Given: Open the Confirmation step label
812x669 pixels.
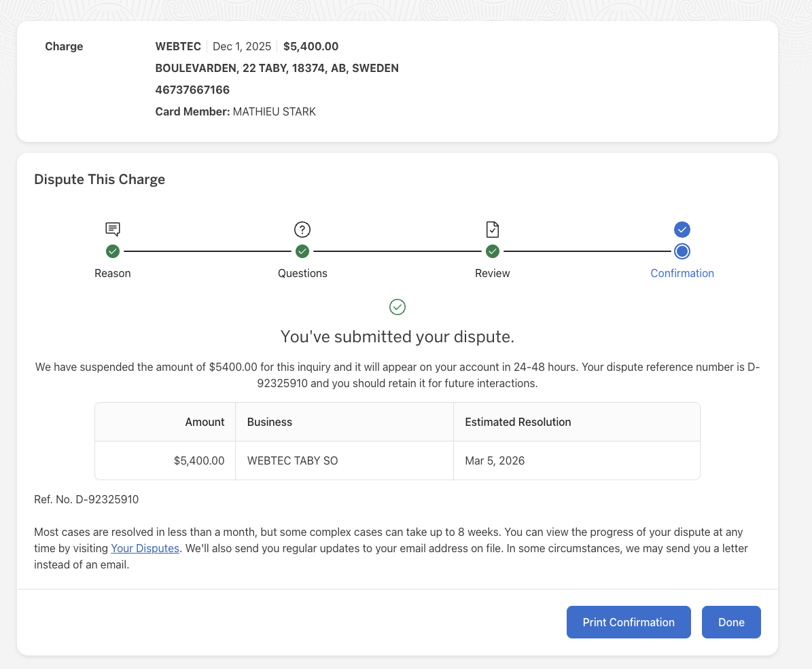Looking at the screenshot, I should [x=682, y=273].
